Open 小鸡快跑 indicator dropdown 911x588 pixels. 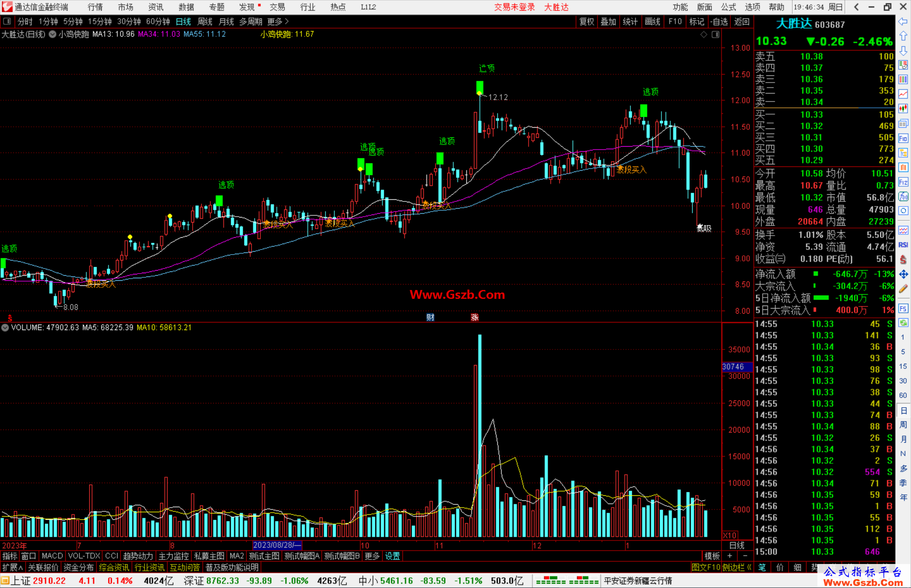point(53,35)
